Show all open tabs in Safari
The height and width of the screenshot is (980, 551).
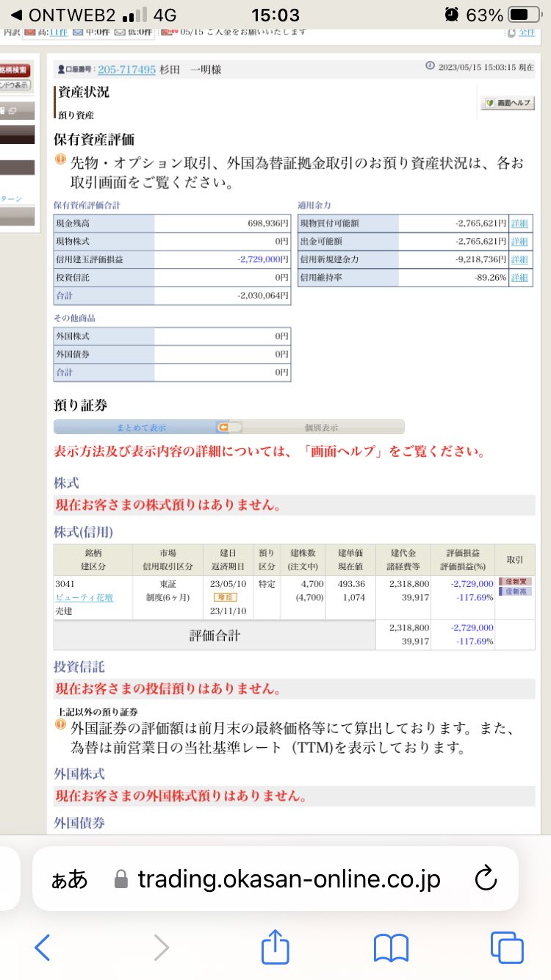pos(506,947)
